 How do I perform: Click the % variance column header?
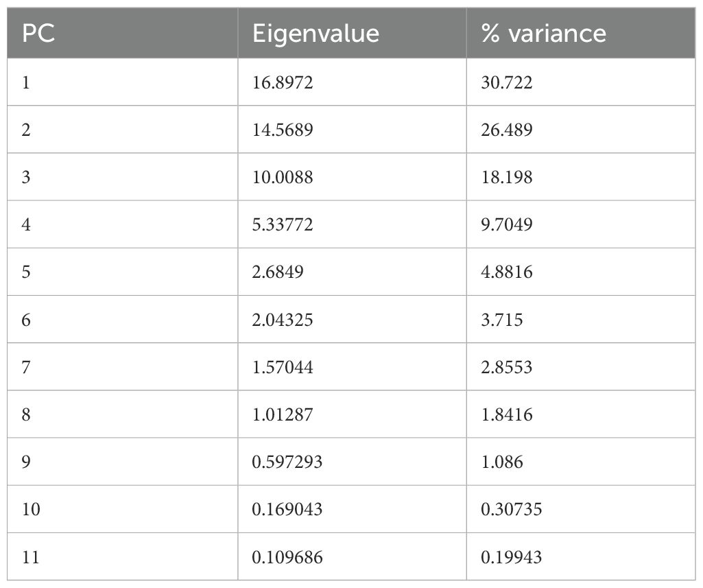[x=544, y=34]
